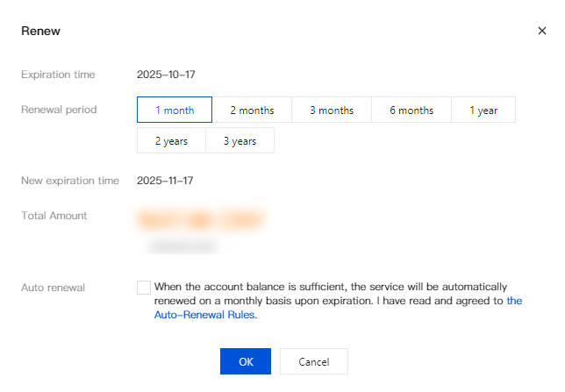This screenshot has height=392, width=565.
Task: Confirm renewal with the OK button
Action: [x=247, y=361]
